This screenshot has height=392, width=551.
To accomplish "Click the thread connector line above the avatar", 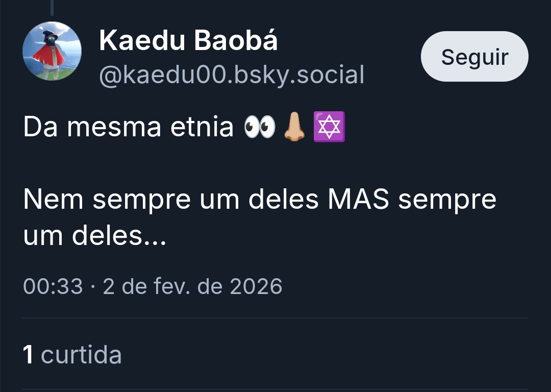I will click(52, 7).
